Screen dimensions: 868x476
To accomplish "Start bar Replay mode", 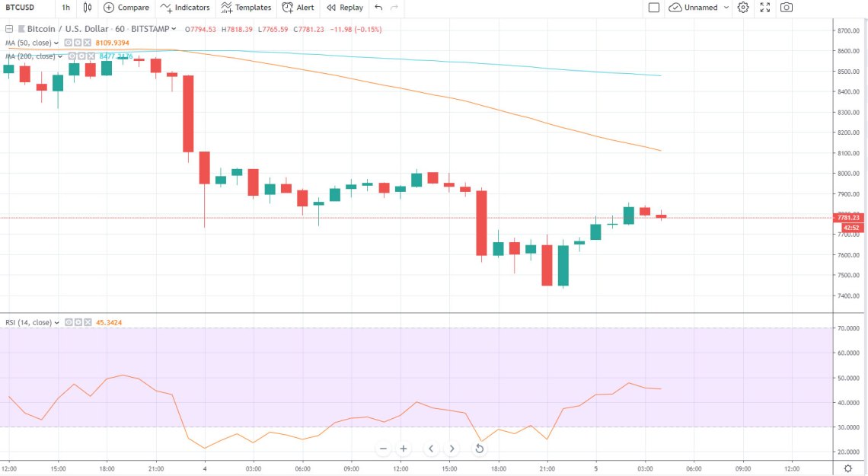I will [x=344, y=8].
